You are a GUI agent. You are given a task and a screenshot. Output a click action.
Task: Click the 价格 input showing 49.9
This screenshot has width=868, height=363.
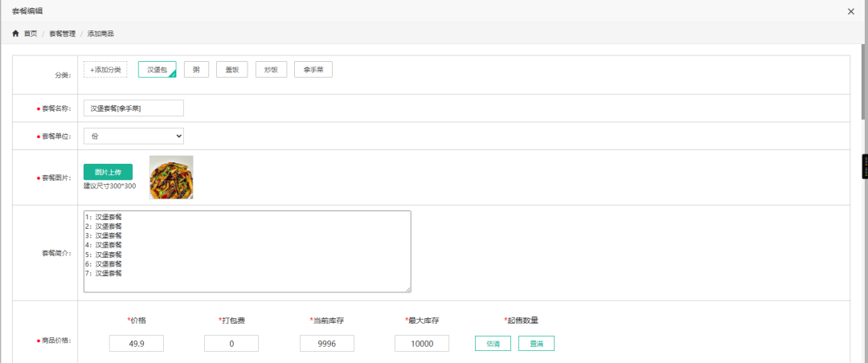[137, 344]
